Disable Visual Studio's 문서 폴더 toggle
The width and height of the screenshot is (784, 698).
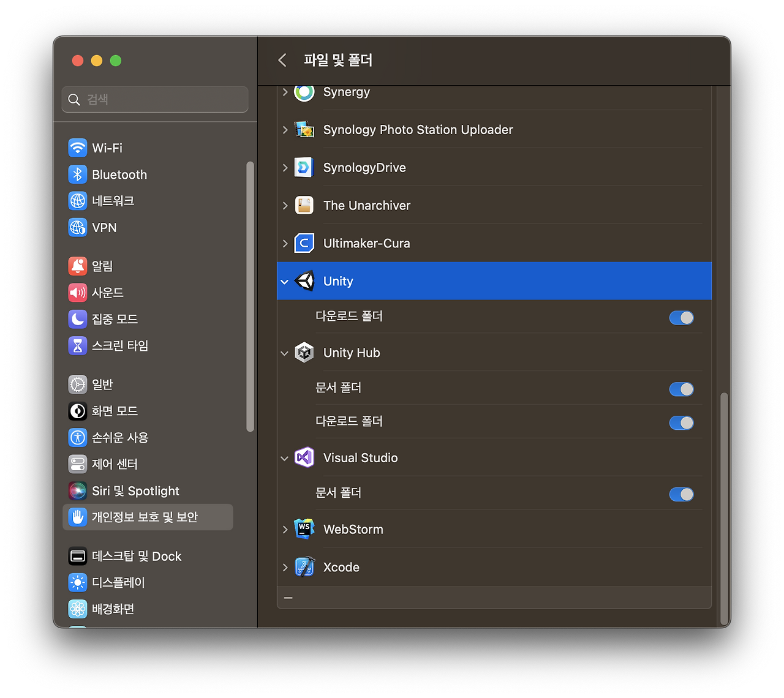coord(682,495)
